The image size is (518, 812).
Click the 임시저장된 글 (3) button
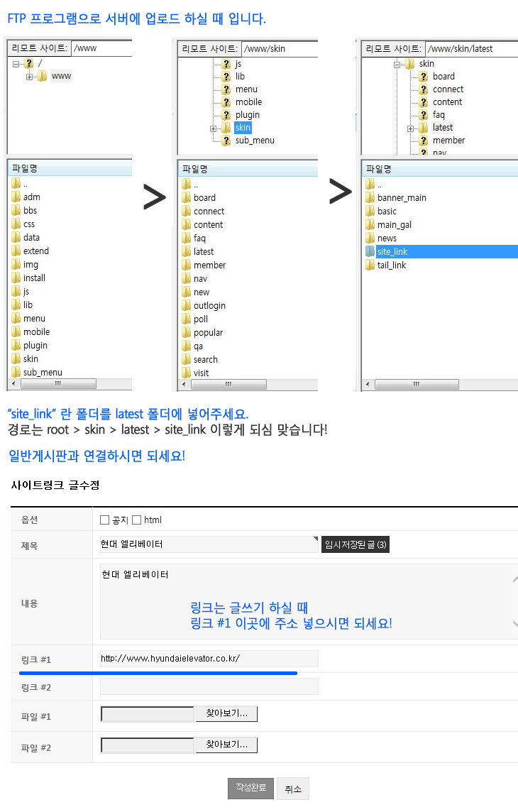pos(355,545)
